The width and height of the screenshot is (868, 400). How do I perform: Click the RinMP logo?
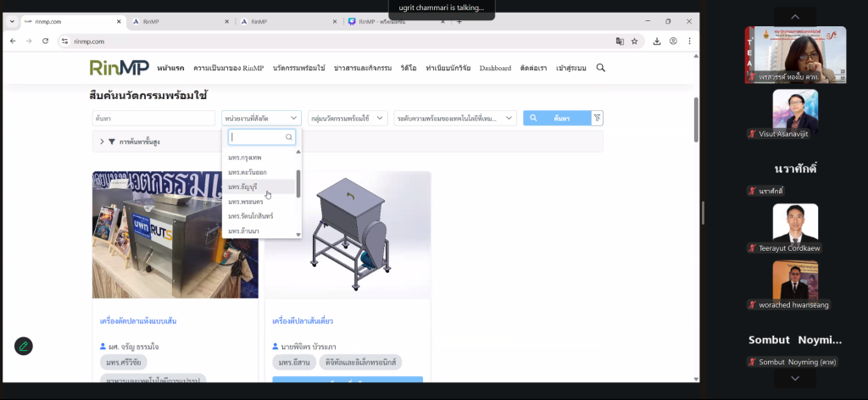(x=118, y=68)
